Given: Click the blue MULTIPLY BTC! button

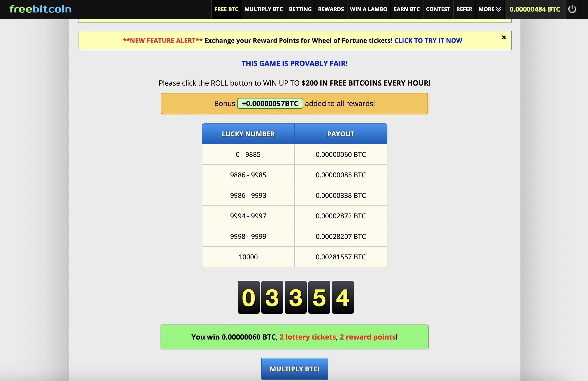Looking at the screenshot, I should (x=294, y=369).
